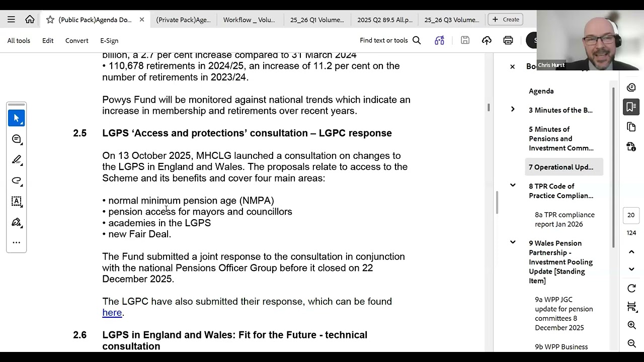This screenshot has height=362, width=644.
Task: Save the document with the disk icon
Action: pos(465,40)
